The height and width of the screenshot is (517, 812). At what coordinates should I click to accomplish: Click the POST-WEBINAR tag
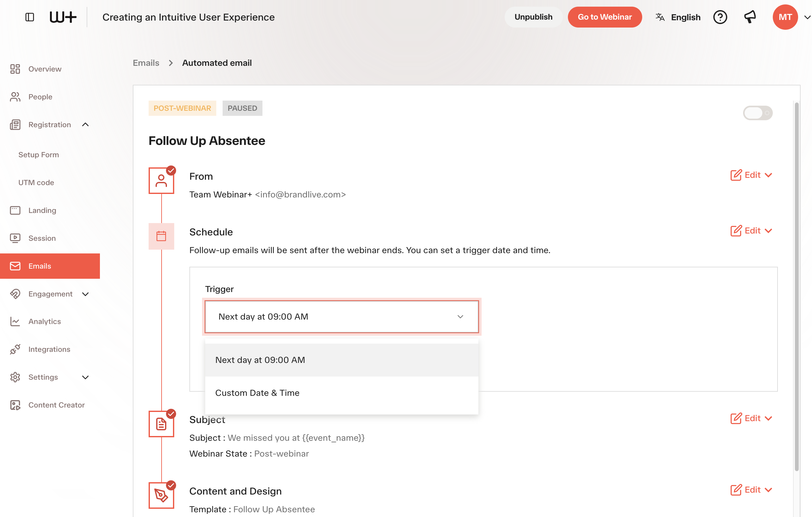point(182,108)
